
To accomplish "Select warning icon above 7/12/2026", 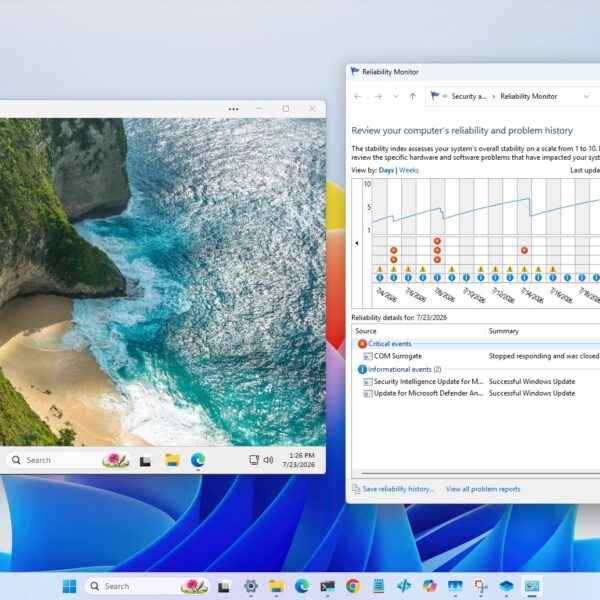I will coord(495,269).
